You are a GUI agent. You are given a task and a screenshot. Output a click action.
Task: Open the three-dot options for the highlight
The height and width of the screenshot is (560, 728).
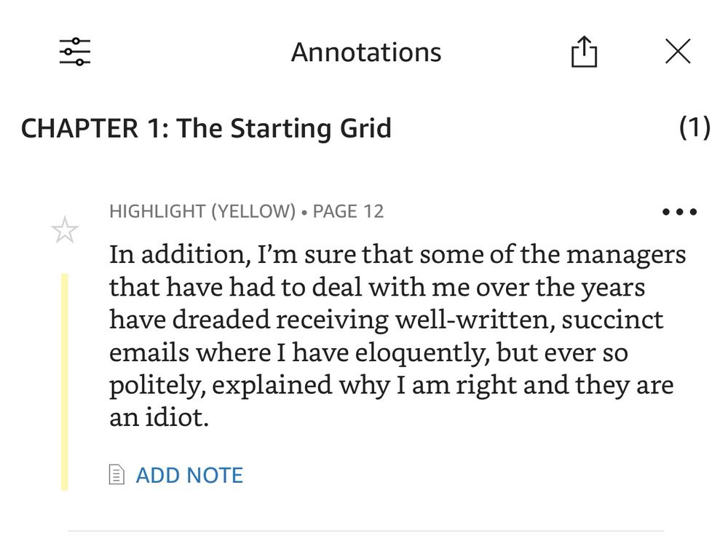coord(679,212)
